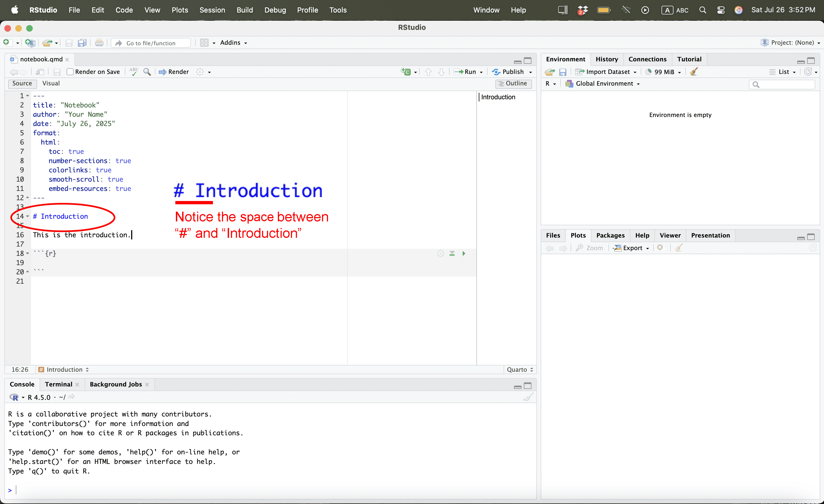Click the find/replace magnifier icon
The height and width of the screenshot is (504, 824).
click(147, 71)
